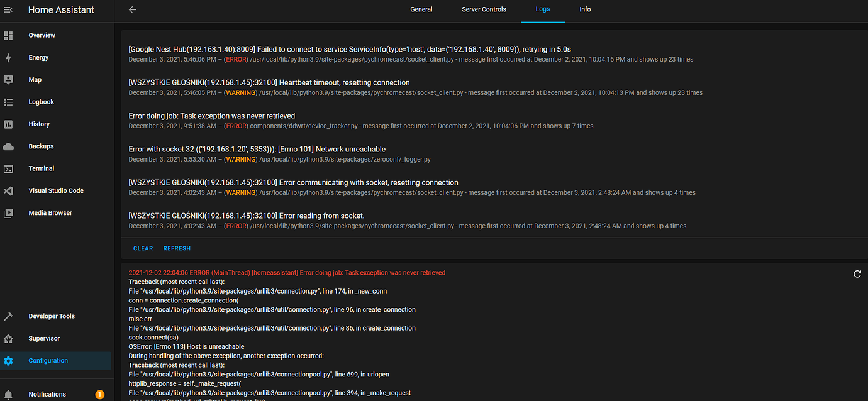This screenshot has height=401, width=868.
Task: Clear the log entries with CLEAR
Action: coord(143,248)
